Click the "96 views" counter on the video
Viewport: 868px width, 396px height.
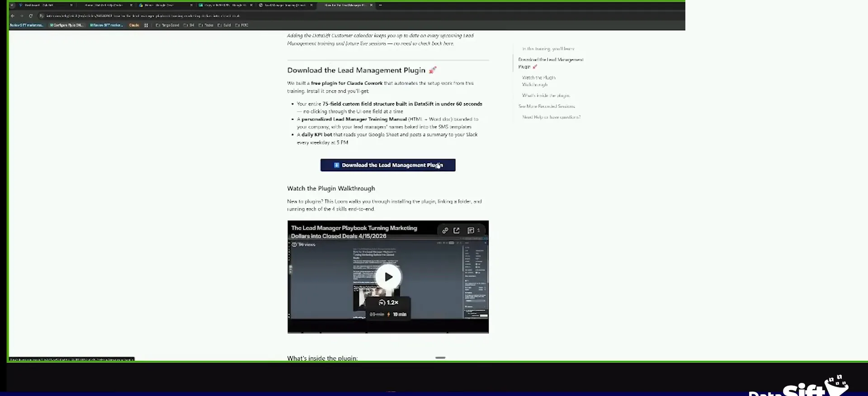(304, 245)
